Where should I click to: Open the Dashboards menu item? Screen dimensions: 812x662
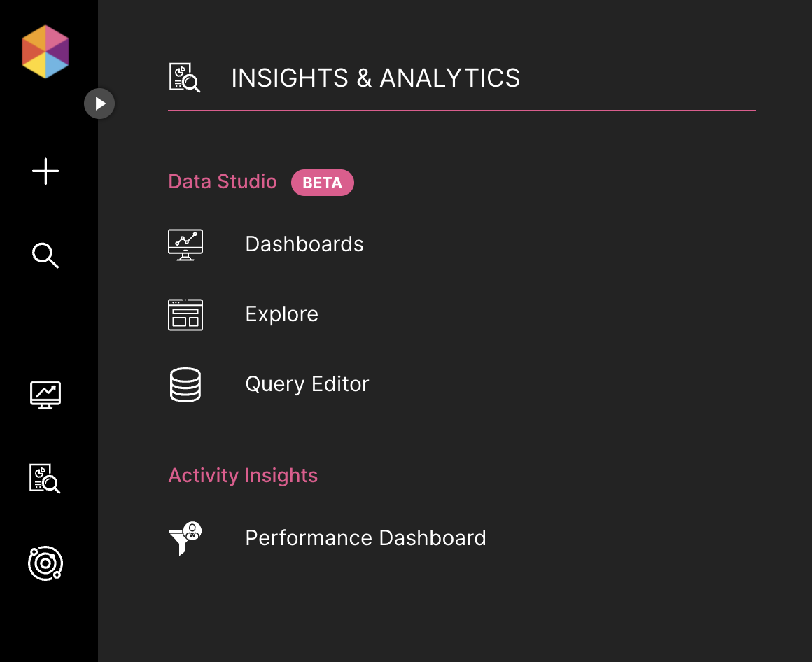click(x=304, y=244)
